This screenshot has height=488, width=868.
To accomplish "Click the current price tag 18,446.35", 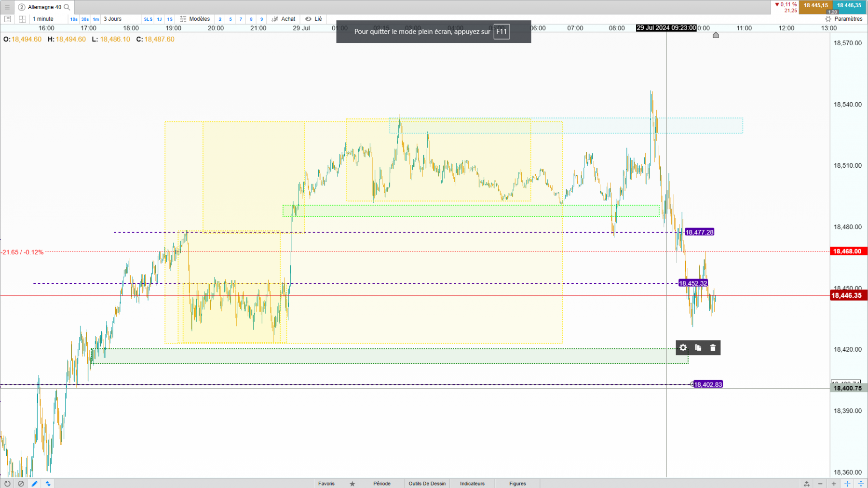I will [848, 296].
